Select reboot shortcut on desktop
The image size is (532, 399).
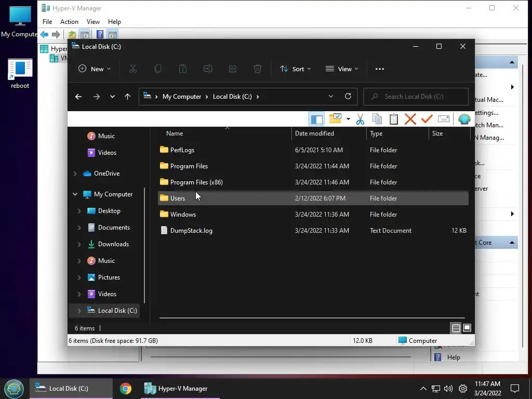(20, 74)
